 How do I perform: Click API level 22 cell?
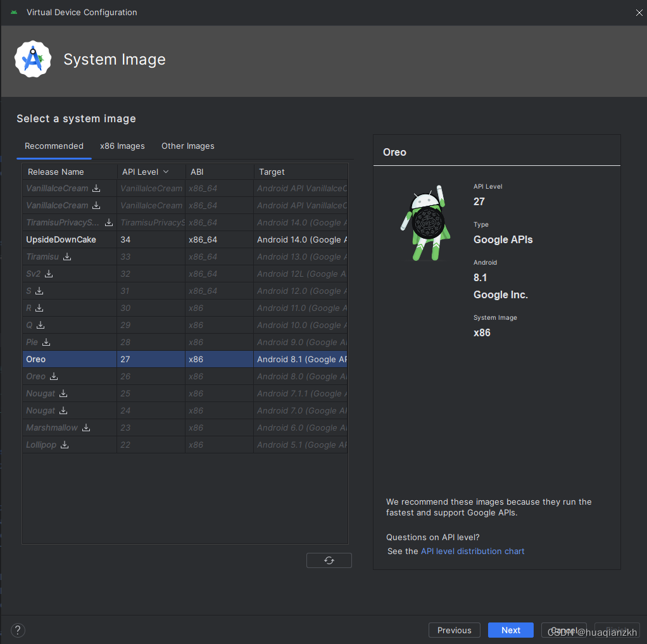[x=151, y=445]
